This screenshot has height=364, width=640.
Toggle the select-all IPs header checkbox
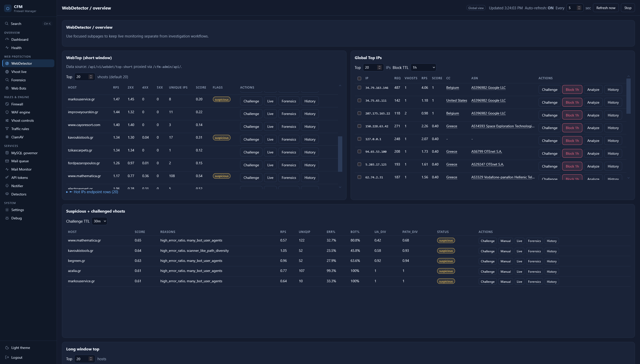tap(359, 78)
